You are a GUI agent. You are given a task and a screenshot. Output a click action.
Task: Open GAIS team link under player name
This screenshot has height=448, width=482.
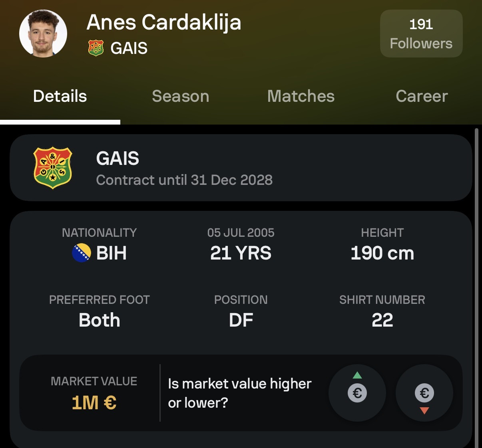[x=129, y=48]
